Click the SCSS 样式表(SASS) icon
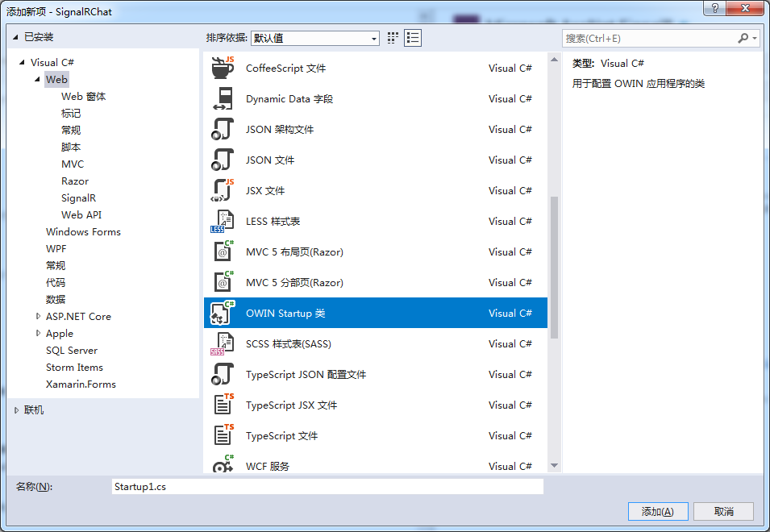Viewport: 770px width, 532px height. (223, 343)
